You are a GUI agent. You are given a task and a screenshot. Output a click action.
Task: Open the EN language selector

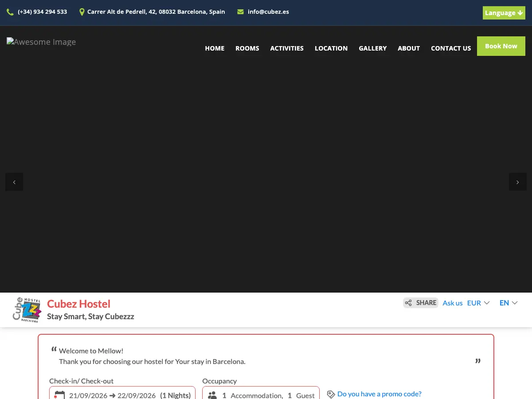pyautogui.click(x=509, y=303)
